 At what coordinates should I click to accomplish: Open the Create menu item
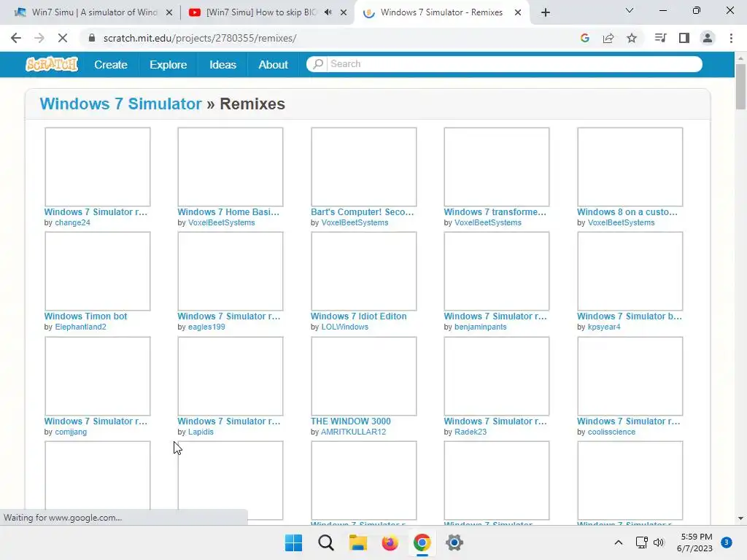coord(111,64)
